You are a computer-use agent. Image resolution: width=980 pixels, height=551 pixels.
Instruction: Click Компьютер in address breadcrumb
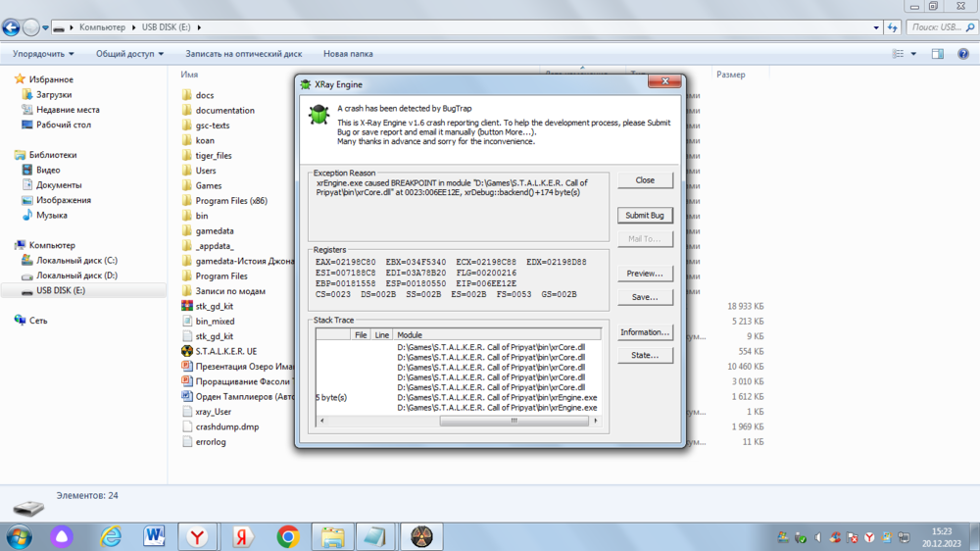[102, 27]
